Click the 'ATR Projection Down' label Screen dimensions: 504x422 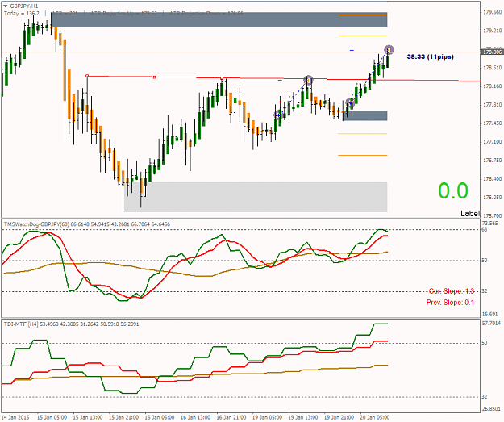coord(206,14)
